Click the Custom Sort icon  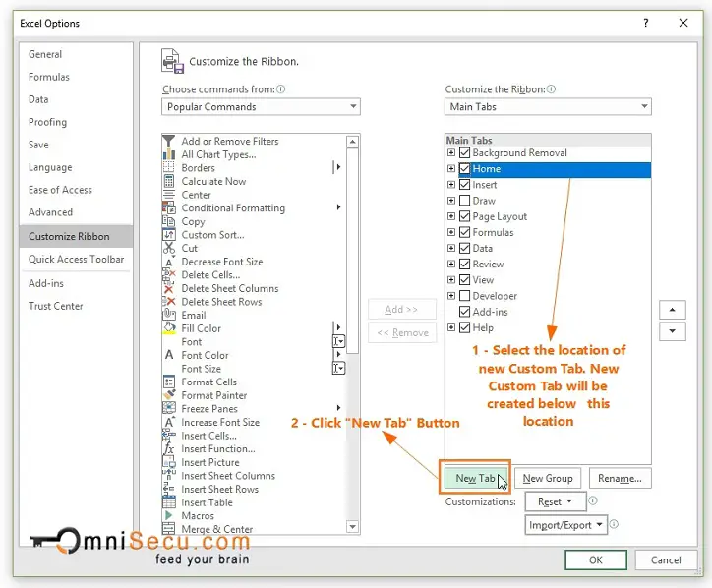pos(168,235)
